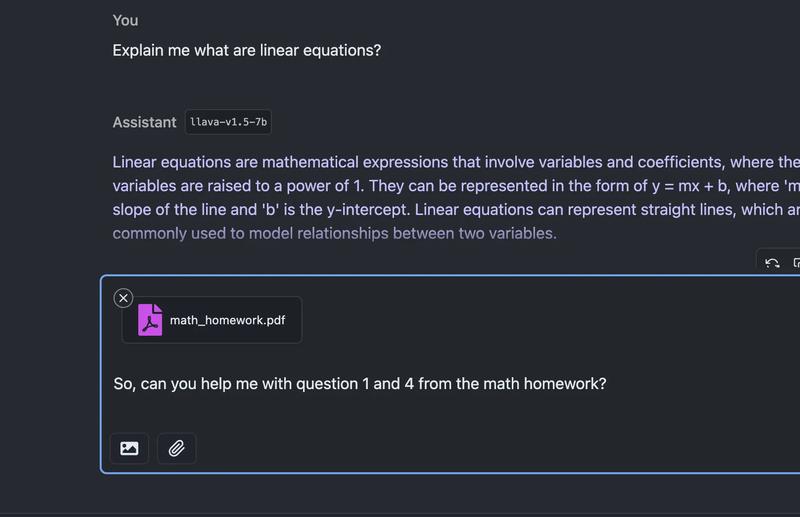Image resolution: width=800 pixels, height=517 pixels.
Task: Place cursor in the homework question draft text
Action: click(360, 383)
